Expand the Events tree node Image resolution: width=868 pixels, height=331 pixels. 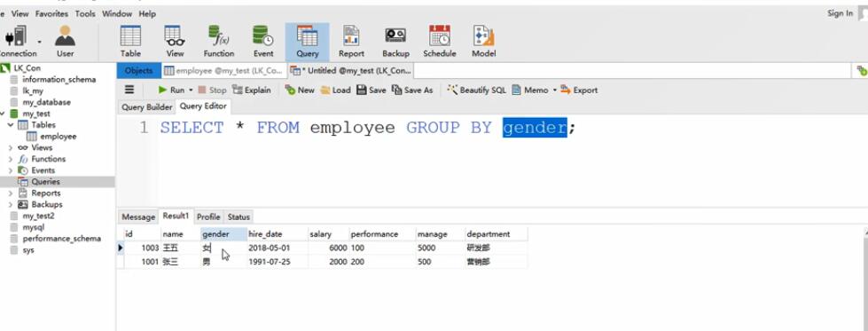tap(11, 170)
